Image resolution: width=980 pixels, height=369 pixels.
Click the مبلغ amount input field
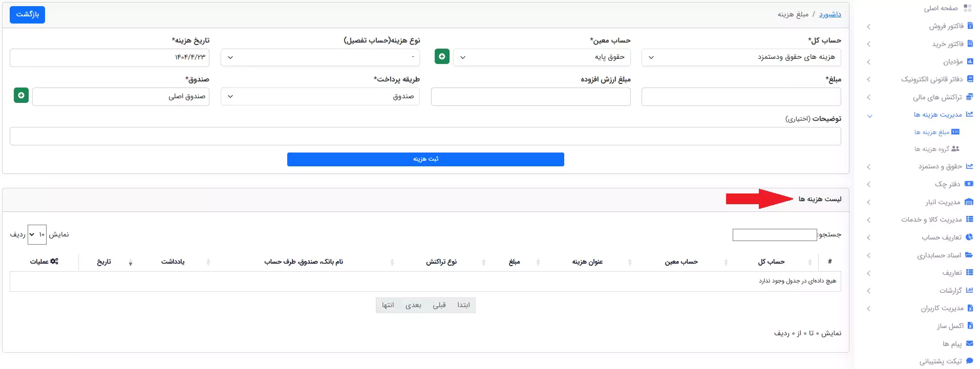click(741, 96)
